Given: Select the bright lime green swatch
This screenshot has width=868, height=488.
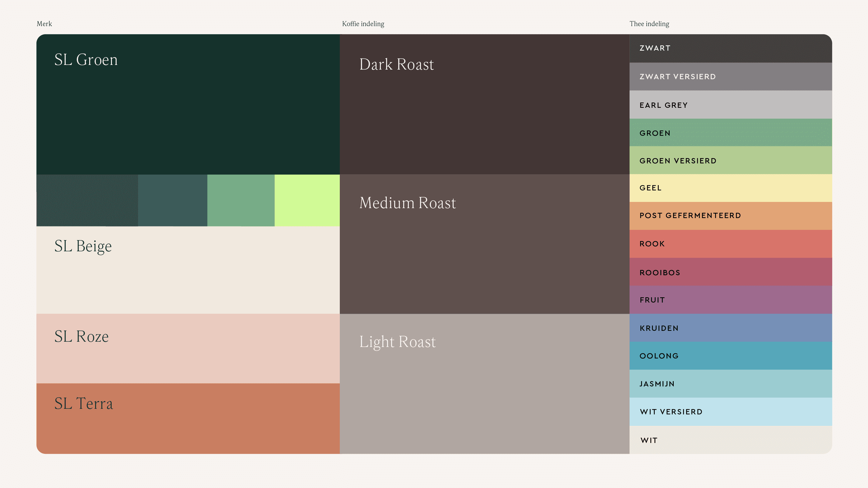Looking at the screenshot, I should click(x=307, y=200).
